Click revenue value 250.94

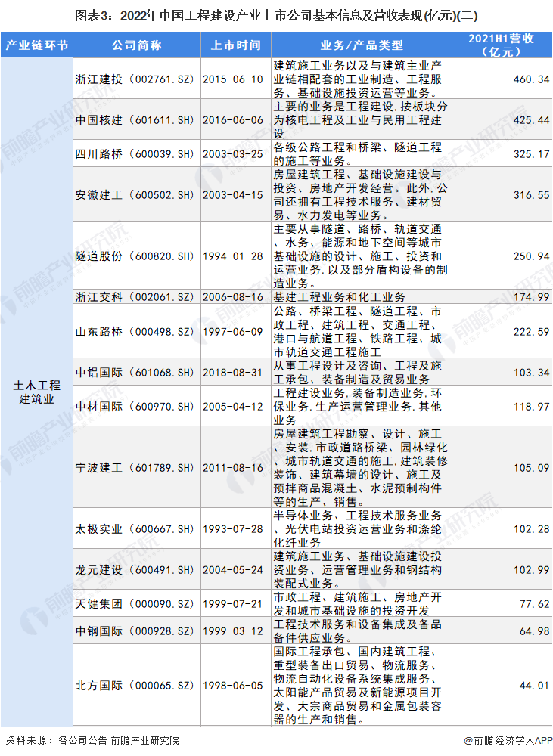point(531,256)
